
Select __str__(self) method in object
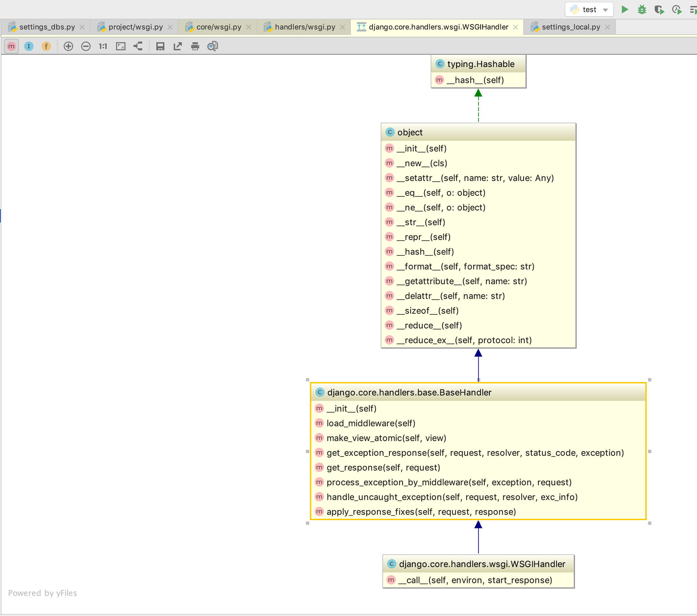click(x=478, y=222)
